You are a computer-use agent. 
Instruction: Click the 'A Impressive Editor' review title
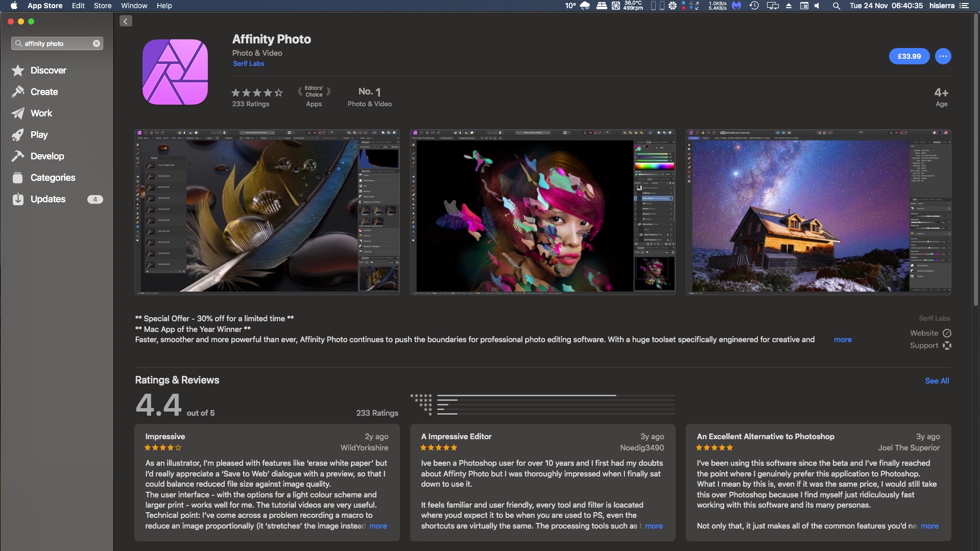456,437
